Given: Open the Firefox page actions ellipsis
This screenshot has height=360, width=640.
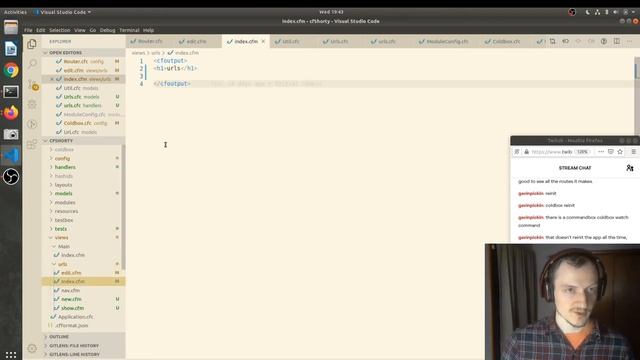Looking at the screenshot, I should coord(601,151).
